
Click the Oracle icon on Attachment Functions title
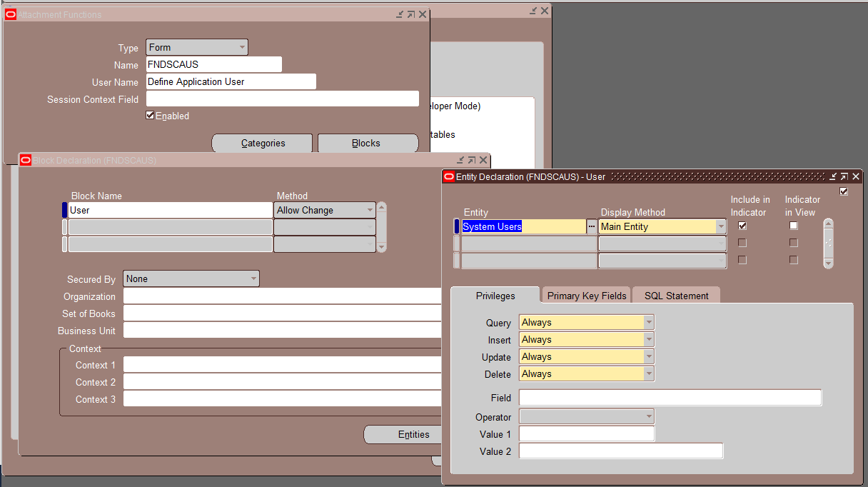tap(11, 14)
